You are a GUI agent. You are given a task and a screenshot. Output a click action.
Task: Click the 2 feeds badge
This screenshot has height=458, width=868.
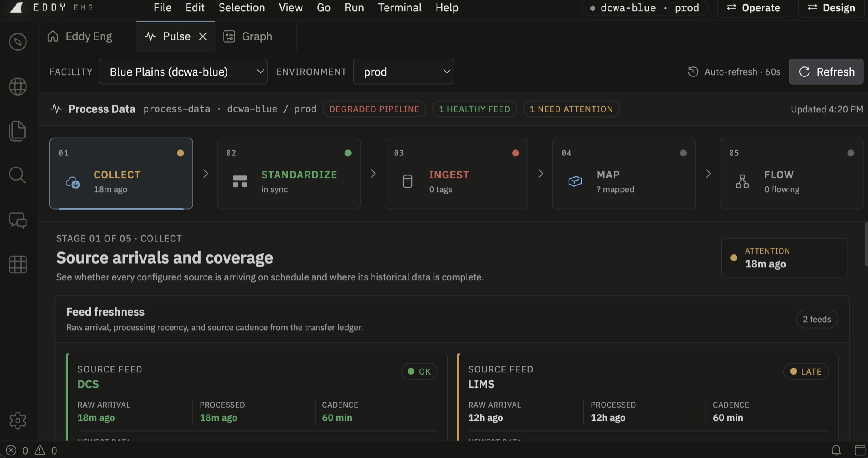(817, 319)
